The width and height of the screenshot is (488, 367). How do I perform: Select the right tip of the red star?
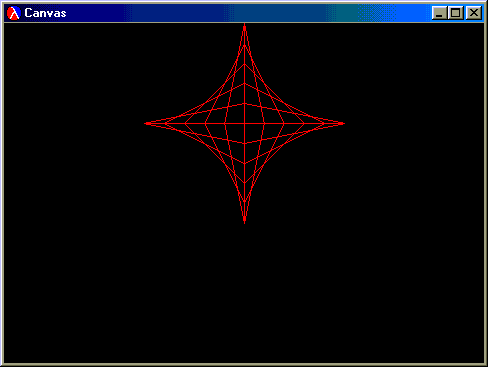(341, 124)
